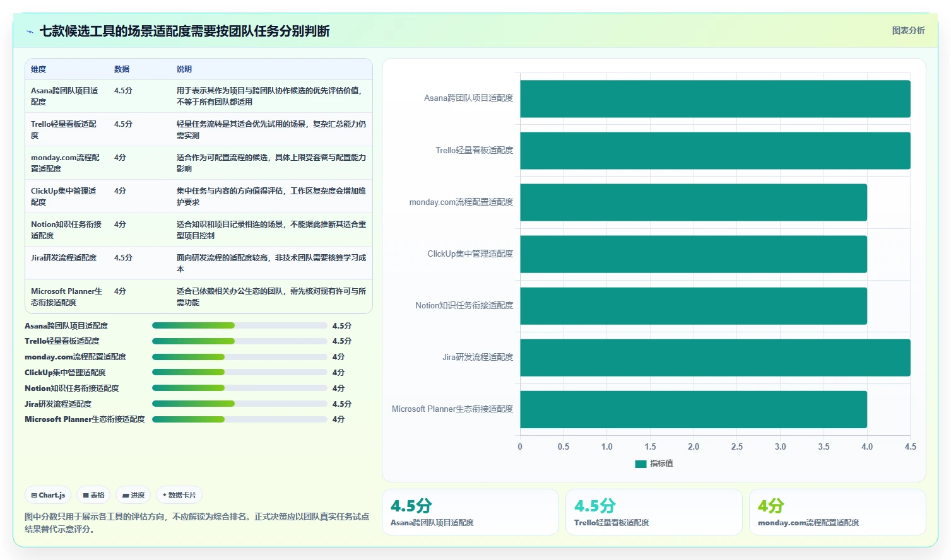Click the 维度 column header
The image size is (951, 560).
pyautogui.click(x=38, y=69)
